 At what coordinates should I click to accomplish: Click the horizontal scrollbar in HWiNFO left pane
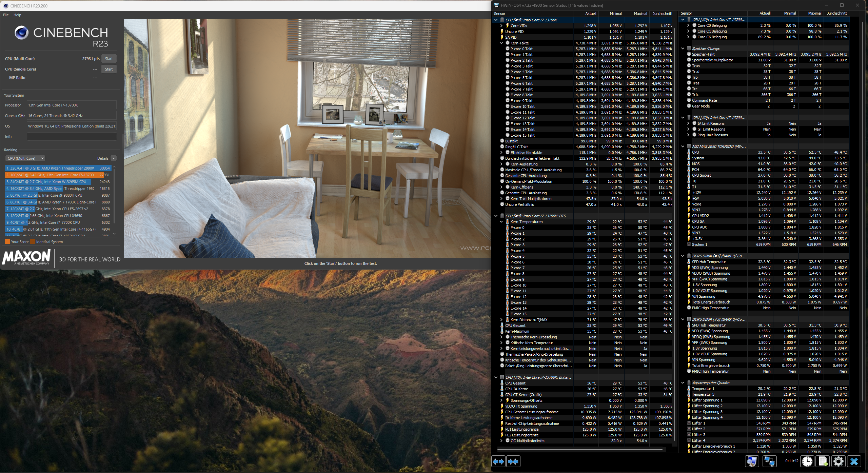(580, 450)
